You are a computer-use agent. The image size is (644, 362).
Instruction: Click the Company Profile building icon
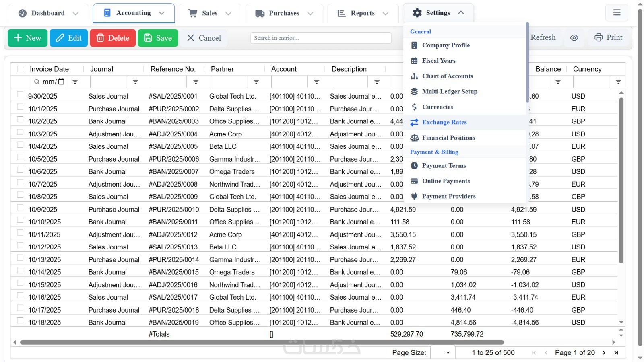click(x=414, y=45)
